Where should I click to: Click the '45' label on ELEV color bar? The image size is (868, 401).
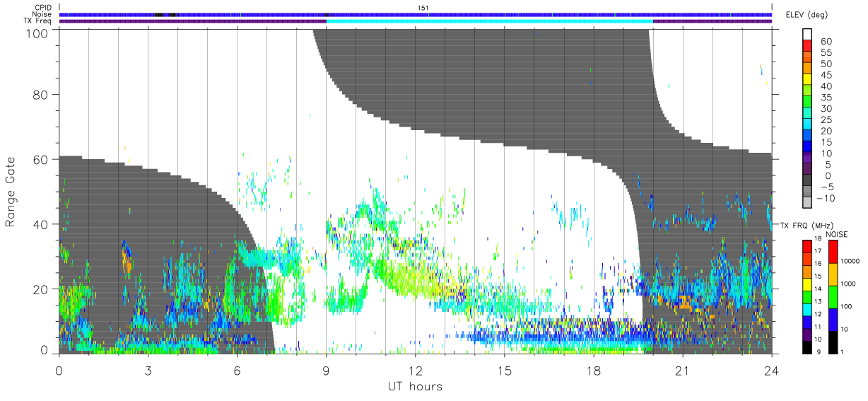pyautogui.click(x=826, y=75)
